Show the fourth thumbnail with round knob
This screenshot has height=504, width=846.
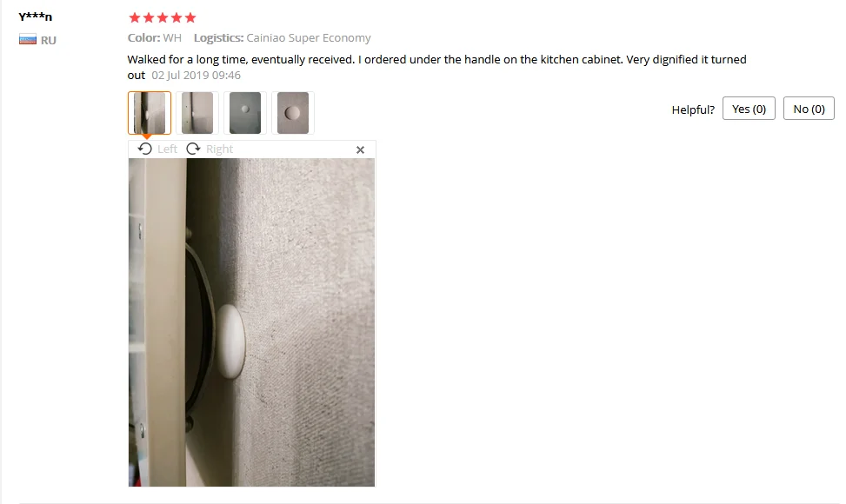[x=293, y=113]
